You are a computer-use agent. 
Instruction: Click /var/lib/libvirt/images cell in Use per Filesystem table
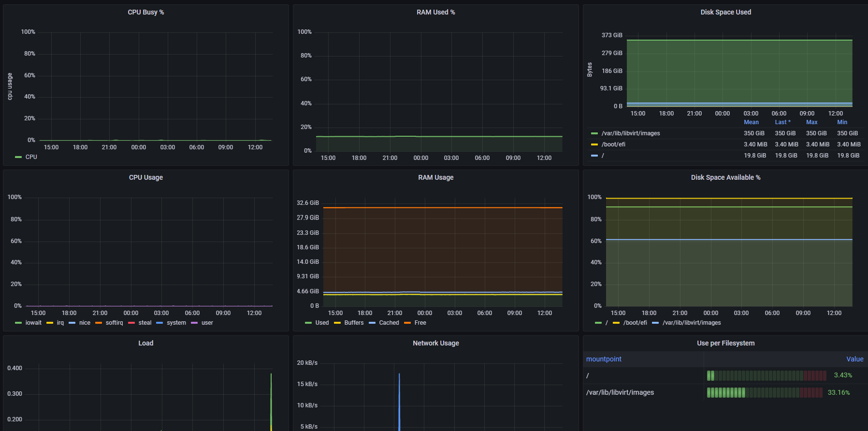point(643,392)
